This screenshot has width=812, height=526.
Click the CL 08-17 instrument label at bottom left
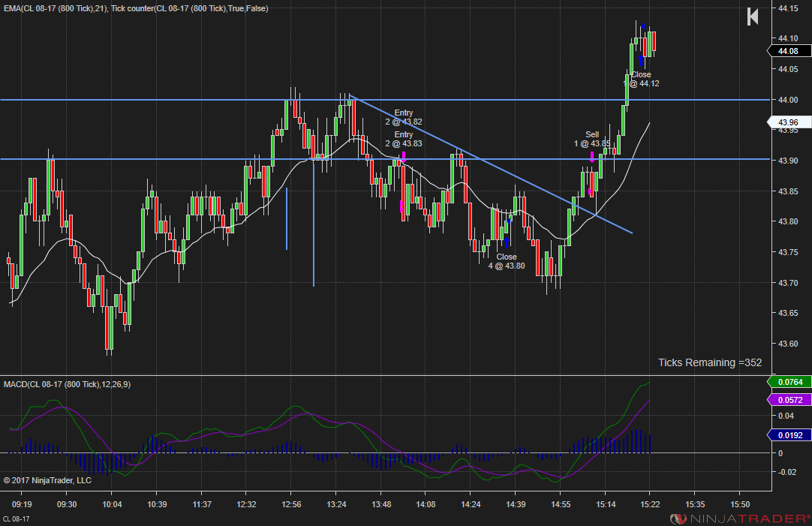click(x=17, y=518)
